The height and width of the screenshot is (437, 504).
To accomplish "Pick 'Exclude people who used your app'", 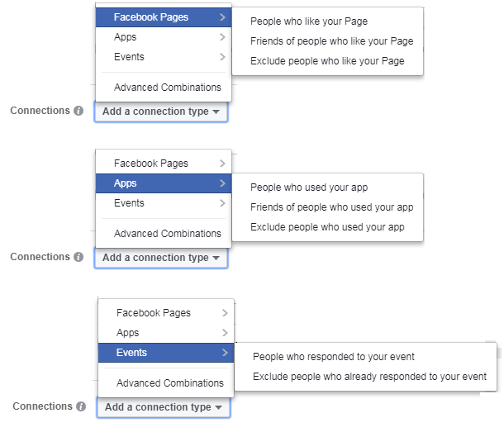I will [x=327, y=227].
